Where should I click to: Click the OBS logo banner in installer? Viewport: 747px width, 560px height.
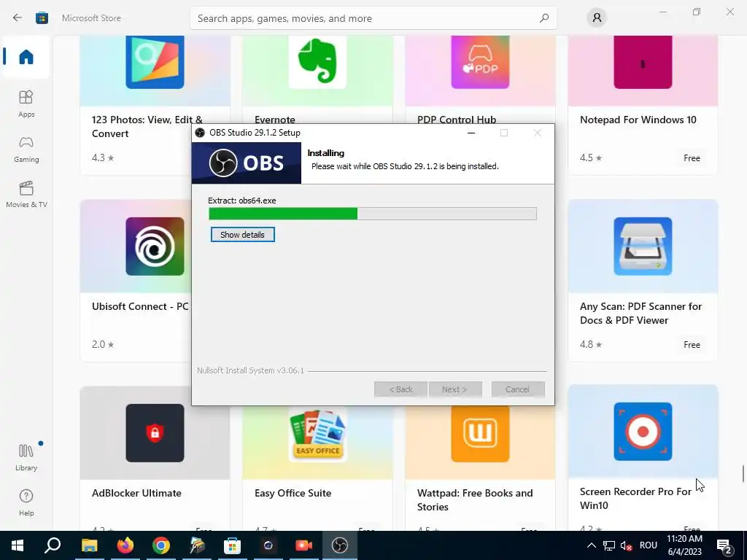247,163
